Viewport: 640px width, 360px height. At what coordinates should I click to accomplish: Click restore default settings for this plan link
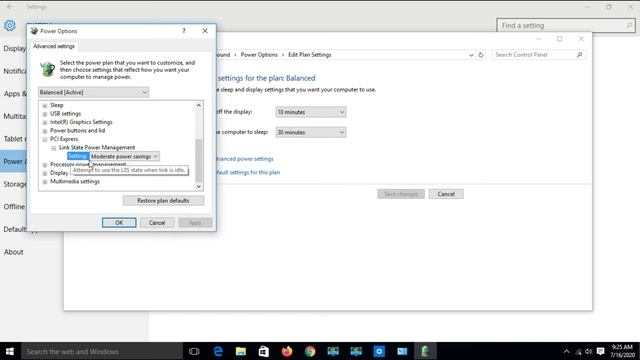(x=248, y=172)
